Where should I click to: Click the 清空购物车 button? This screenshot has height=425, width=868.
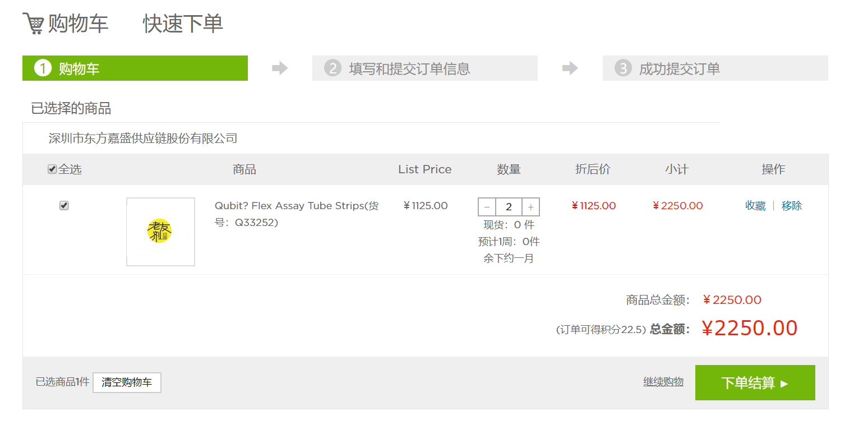click(127, 382)
